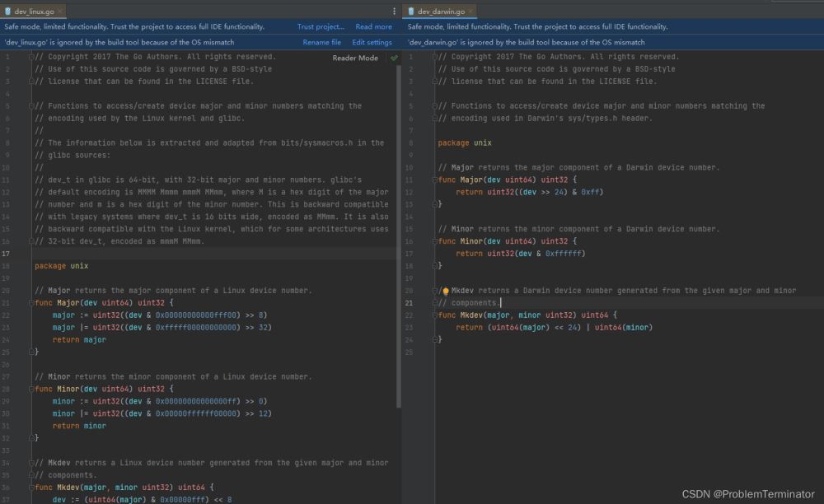Open the Read more link
Image resolution: width=824 pixels, height=504 pixels.
point(373,27)
